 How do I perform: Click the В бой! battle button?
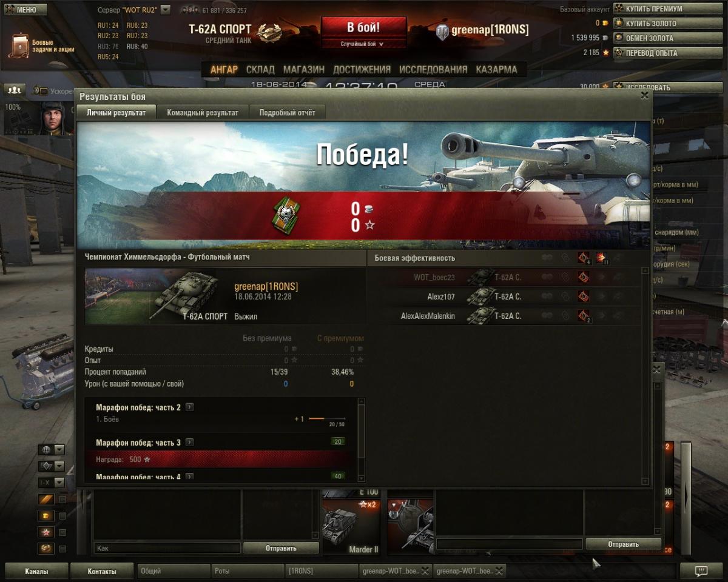363,28
